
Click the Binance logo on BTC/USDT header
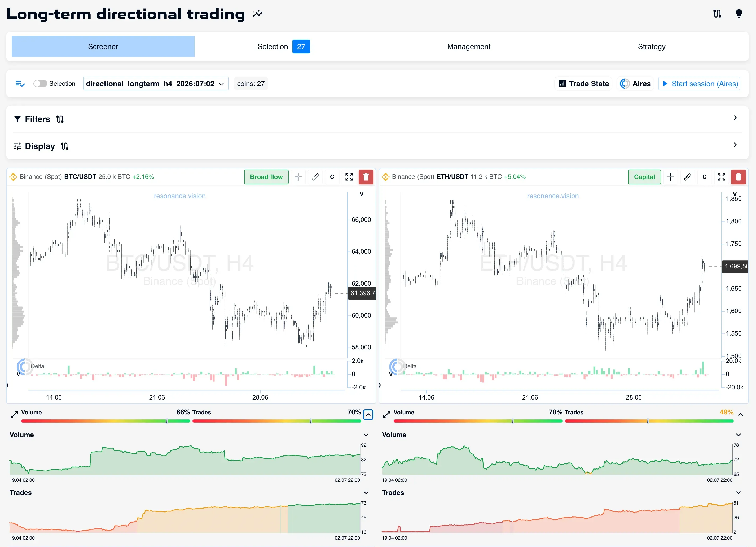coord(13,177)
